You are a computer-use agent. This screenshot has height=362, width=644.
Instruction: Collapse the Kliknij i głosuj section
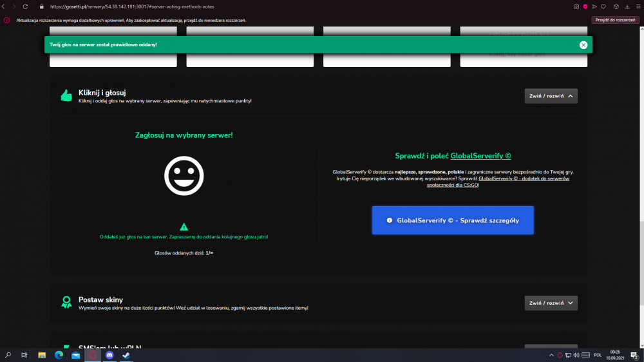(x=551, y=96)
